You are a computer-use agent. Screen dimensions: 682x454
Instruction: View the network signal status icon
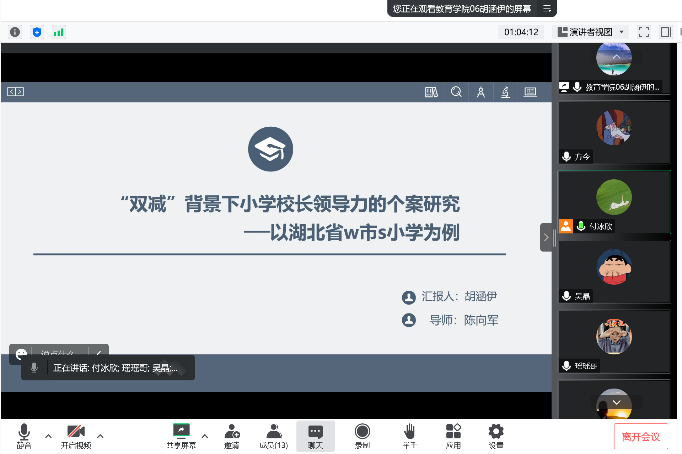pyautogui.click(x=59, y=32)
